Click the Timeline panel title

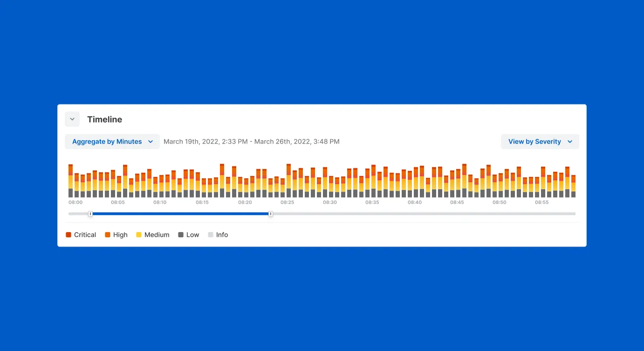coord(104,119)
